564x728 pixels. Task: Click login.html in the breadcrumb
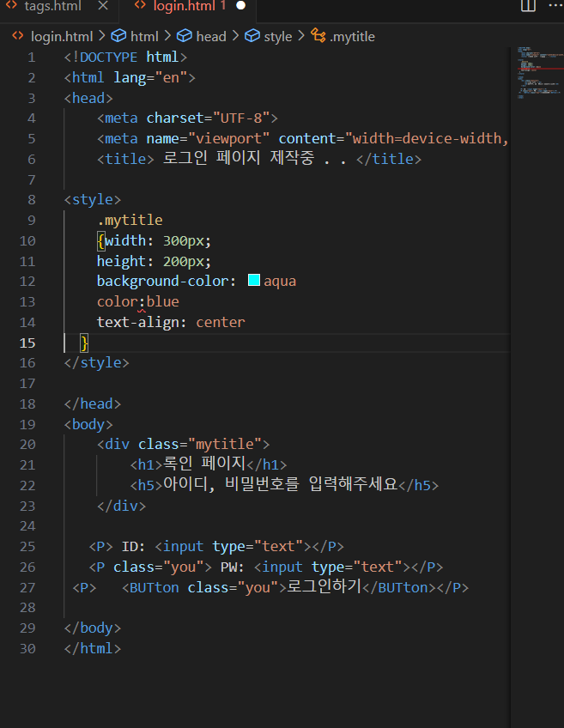[x=62, y=36]
